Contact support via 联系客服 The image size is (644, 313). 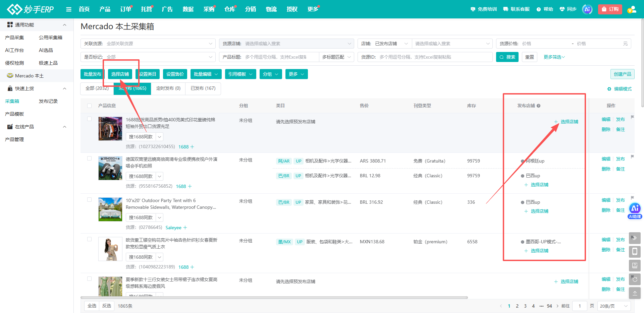(517, 9)
